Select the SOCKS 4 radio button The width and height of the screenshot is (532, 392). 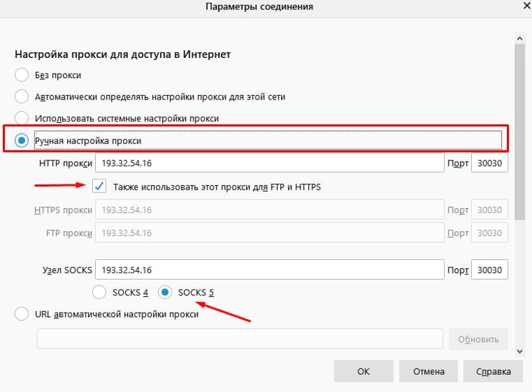[99, 293]
